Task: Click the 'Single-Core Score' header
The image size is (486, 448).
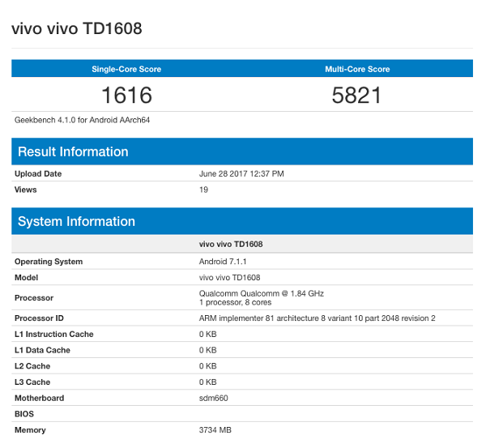Action: (x=126, y=69)
